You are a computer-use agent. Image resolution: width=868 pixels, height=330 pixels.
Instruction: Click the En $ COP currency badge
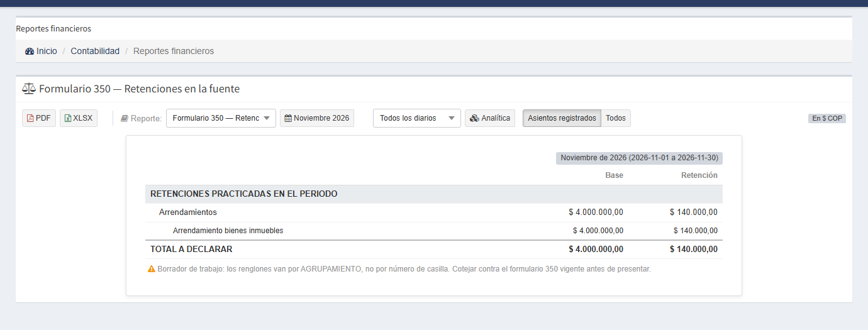(x=827, y=118)
